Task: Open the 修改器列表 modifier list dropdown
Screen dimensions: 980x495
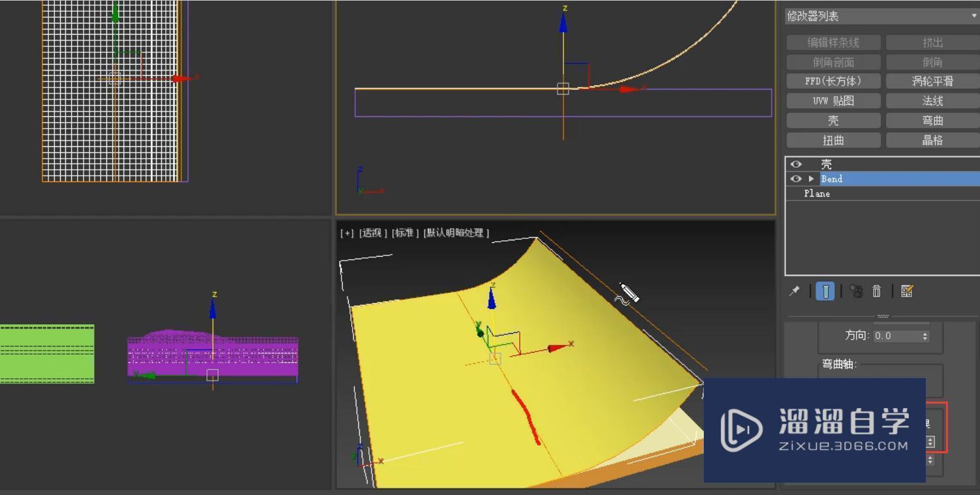Action: (881, 16)
